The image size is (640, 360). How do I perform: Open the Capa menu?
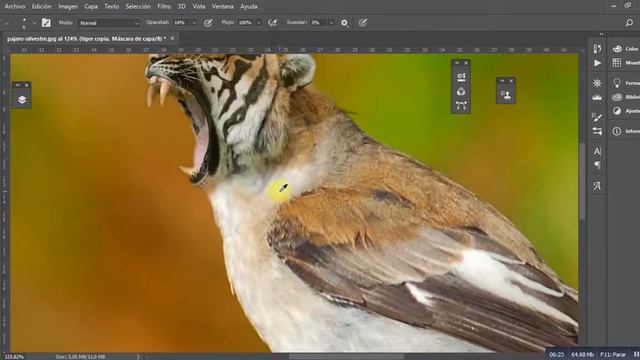[x=91, y=7]
